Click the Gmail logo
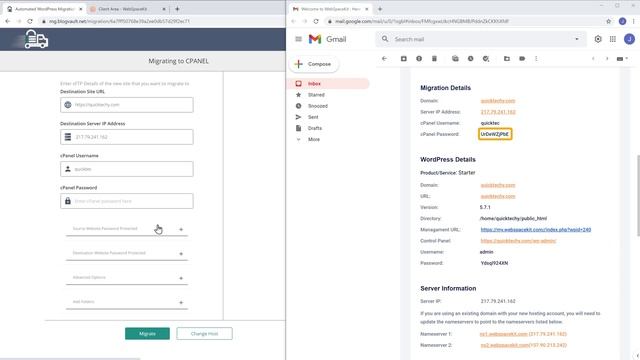This screenshot has width=640, height=360. click(x=327, y=39)
